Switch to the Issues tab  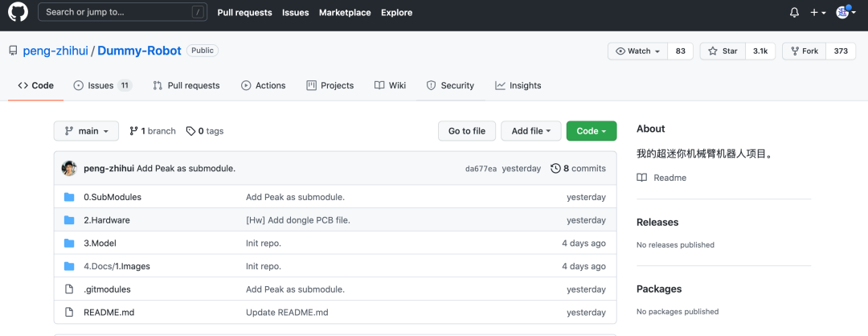point(102,85)
